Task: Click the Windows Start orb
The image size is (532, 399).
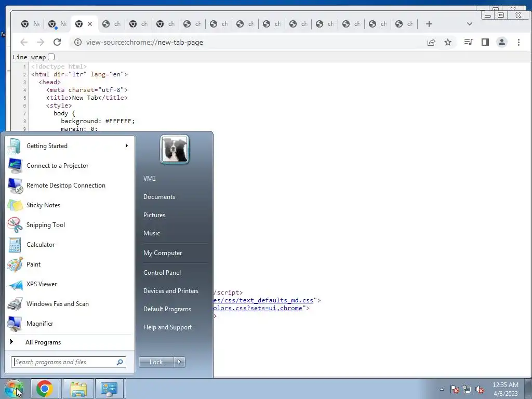Action: coord(14,389)
